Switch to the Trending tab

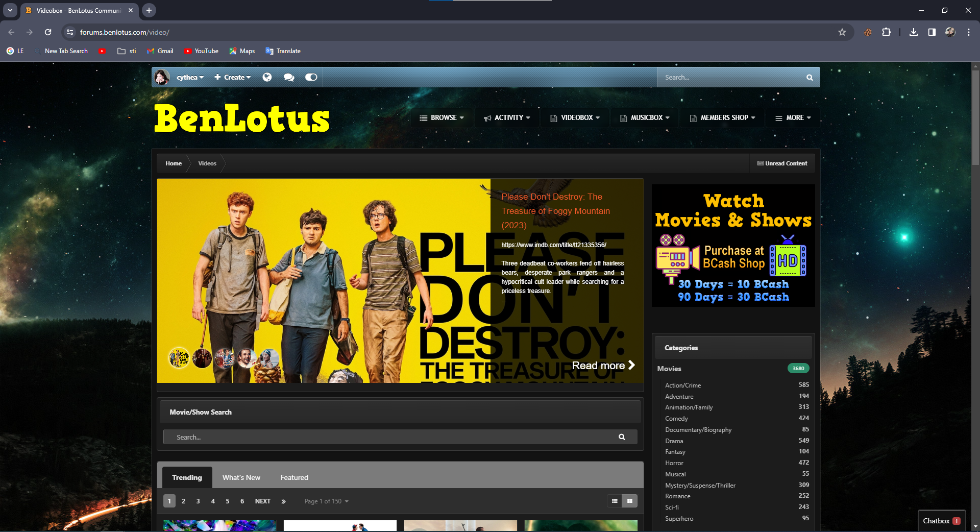click(x=187, y=477)
